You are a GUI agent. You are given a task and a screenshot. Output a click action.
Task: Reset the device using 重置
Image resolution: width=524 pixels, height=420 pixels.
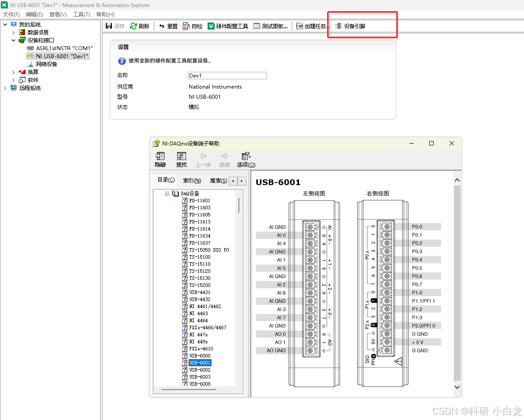pos(168,26)
